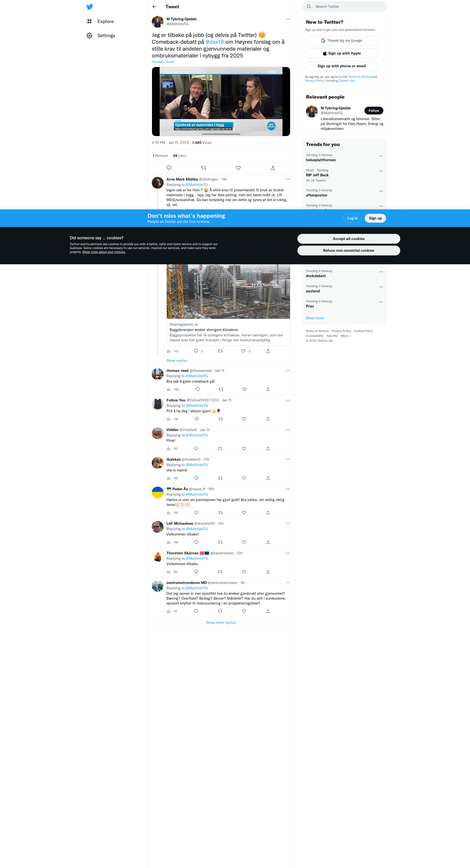Open Arne Mørk Midtbø's profile avatar
Screen dimensions: 470x868
click(x=157, y=183)
